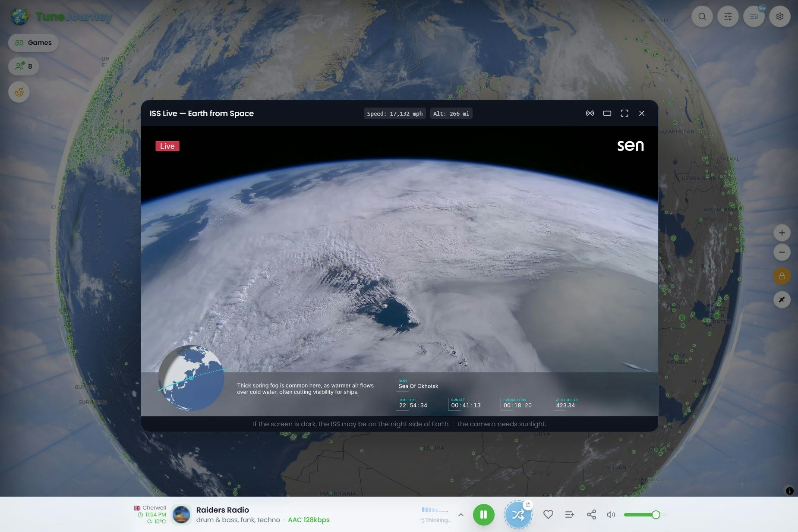Open the info icon at bottom right
This screenshot has width=798, height=532.
790,491
